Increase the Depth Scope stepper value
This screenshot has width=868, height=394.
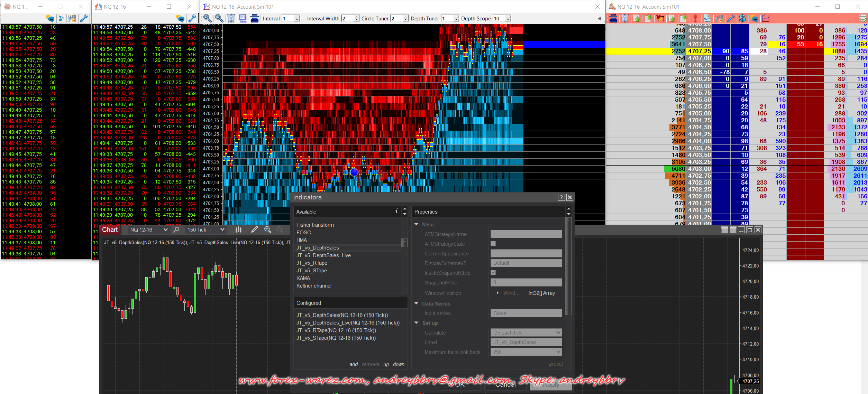pyautogui.click(x=508, y=17)
